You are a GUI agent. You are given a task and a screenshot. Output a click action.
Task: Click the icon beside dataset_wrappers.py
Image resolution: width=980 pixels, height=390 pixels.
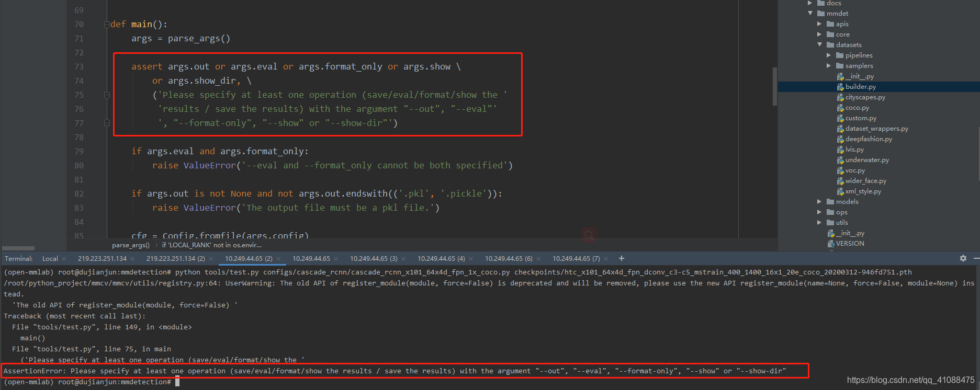(840, 129)
